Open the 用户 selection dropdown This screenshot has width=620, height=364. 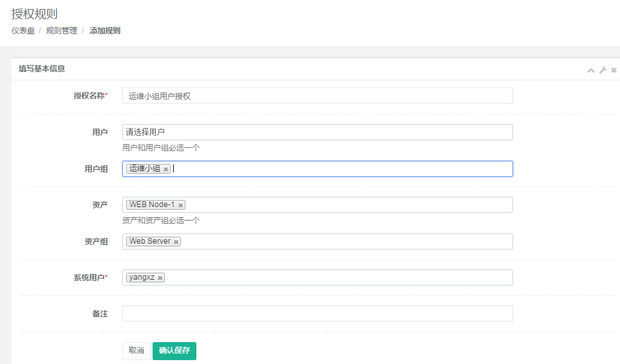317,132
